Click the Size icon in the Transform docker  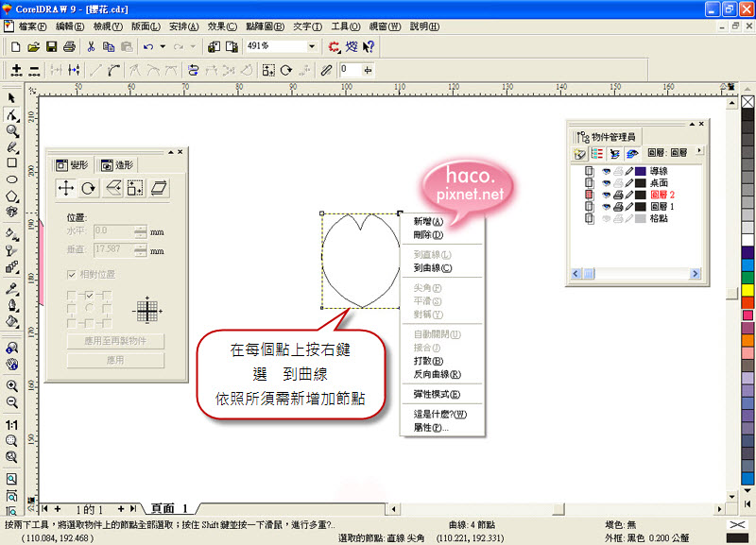click(135, 188)
